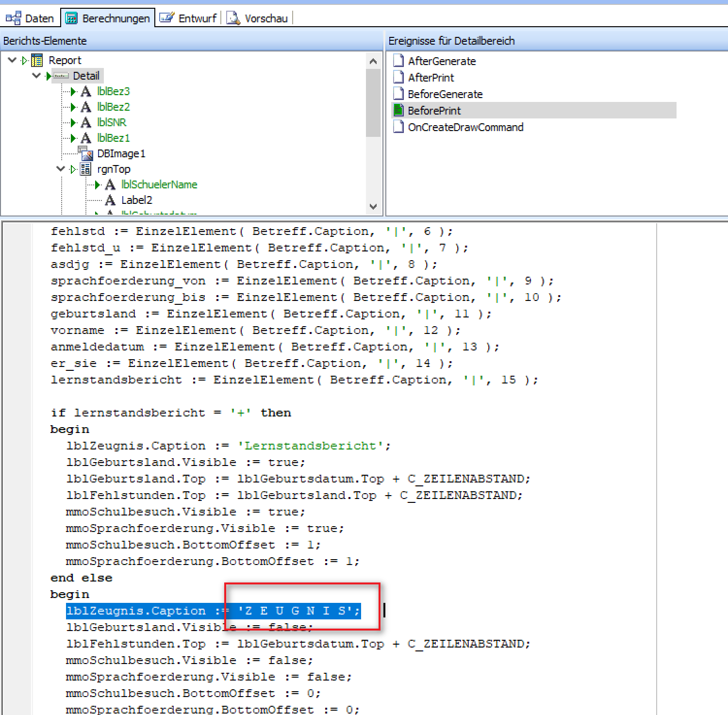Click the Report node icon
Screen dimensions: 728x715
[x=37, y=60]
